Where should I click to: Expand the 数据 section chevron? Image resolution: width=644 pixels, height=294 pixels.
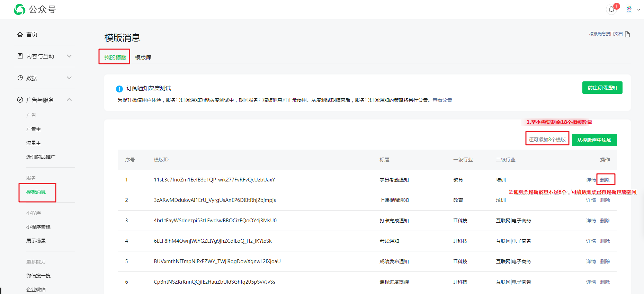69,78
